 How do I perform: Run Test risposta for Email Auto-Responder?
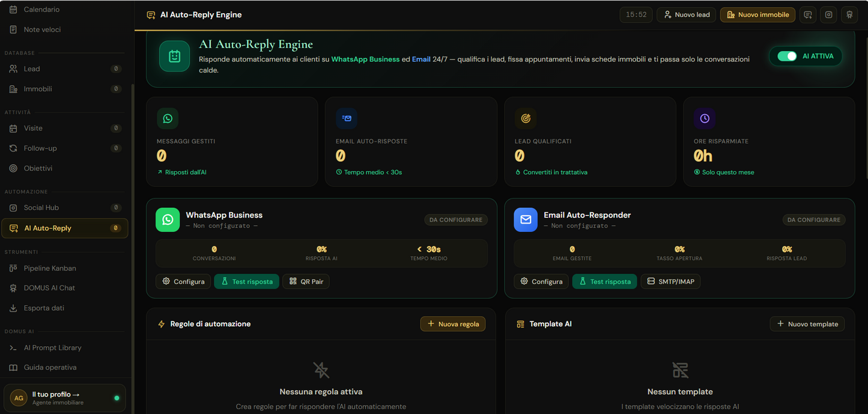pyautogui.click(x=604, y=281)
